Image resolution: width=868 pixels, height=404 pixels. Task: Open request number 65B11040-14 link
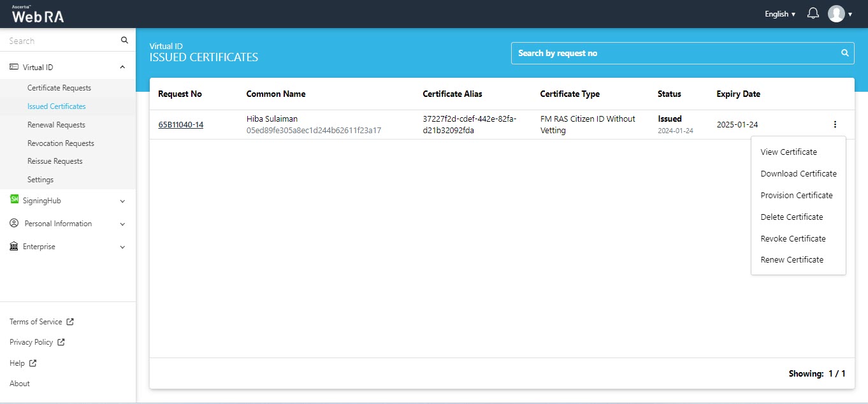[x=180, y=125]
